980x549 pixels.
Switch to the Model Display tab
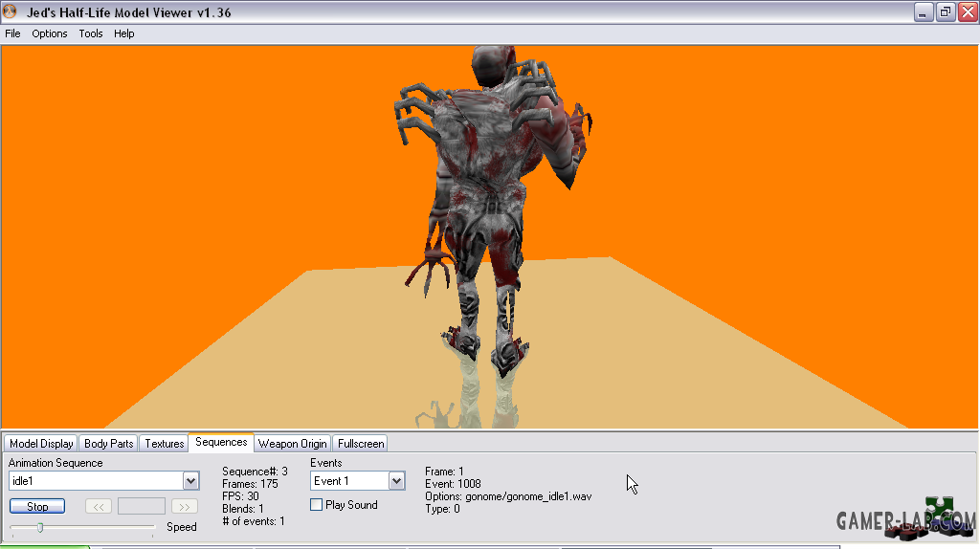[41, 444]
